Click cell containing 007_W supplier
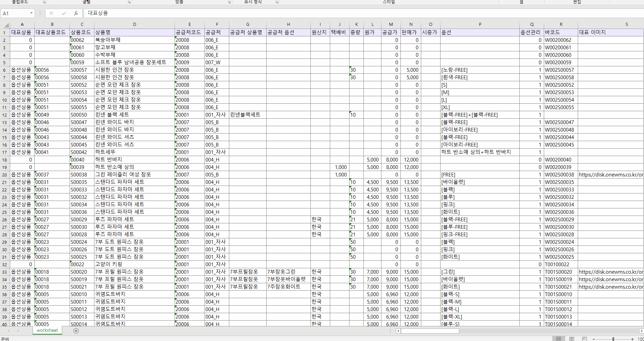644x341 pixels. tap(217, 62)
